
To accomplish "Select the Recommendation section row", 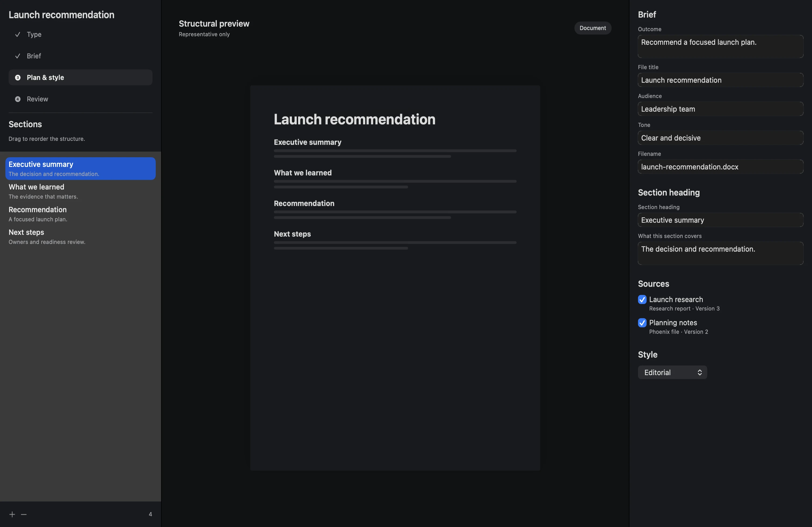I will click(81, 214).
